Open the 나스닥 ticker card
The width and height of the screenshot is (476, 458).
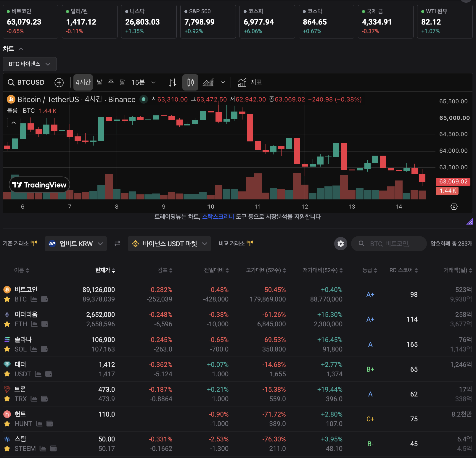point(149,22)
